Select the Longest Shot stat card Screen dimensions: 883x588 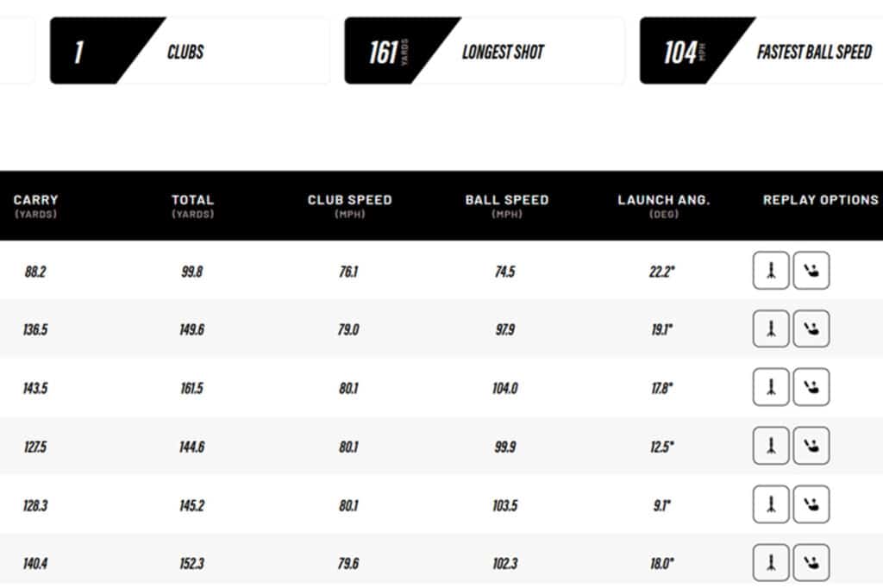[485, 52]
